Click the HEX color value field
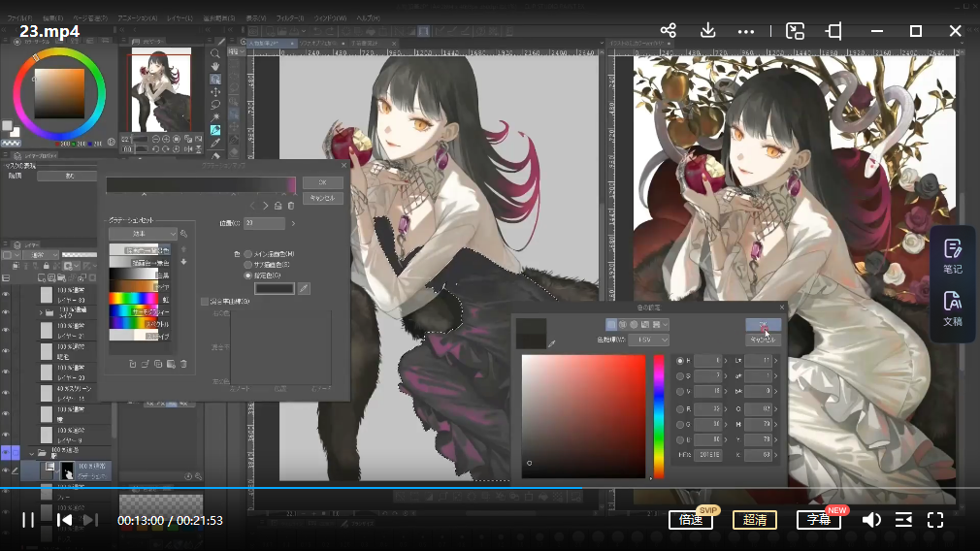The width and height of the screenshot is (980, 551). point(708,455)
